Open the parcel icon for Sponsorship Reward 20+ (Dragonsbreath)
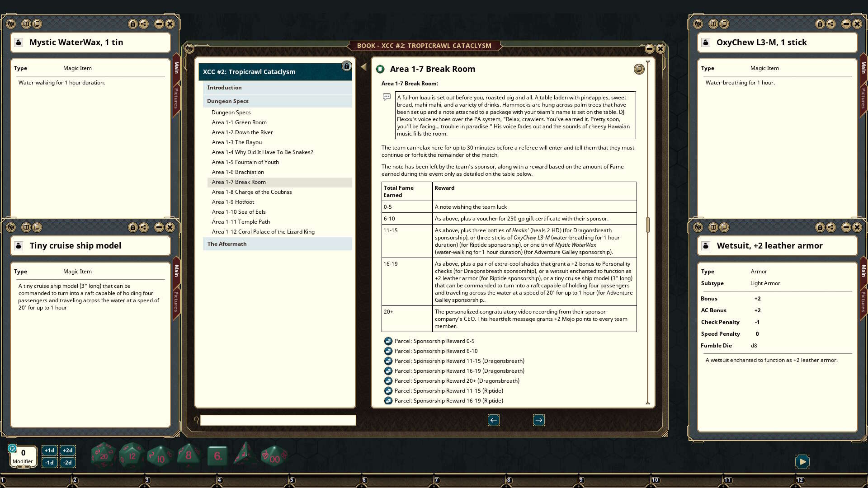868x488 pixels. 389,381
